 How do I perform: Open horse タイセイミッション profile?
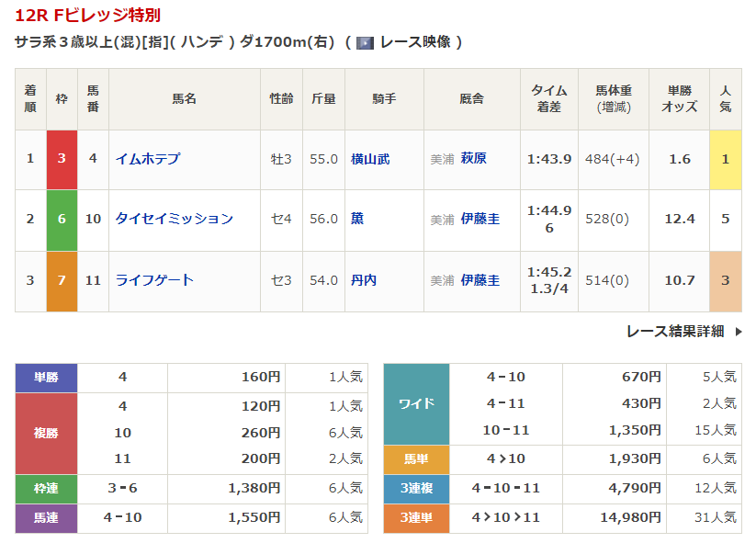(174, 219)
